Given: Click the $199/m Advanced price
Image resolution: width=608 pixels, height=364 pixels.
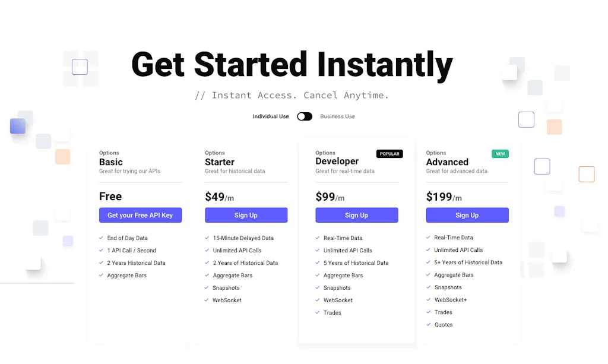Looking at the screenshot, I should coord(444,197).
